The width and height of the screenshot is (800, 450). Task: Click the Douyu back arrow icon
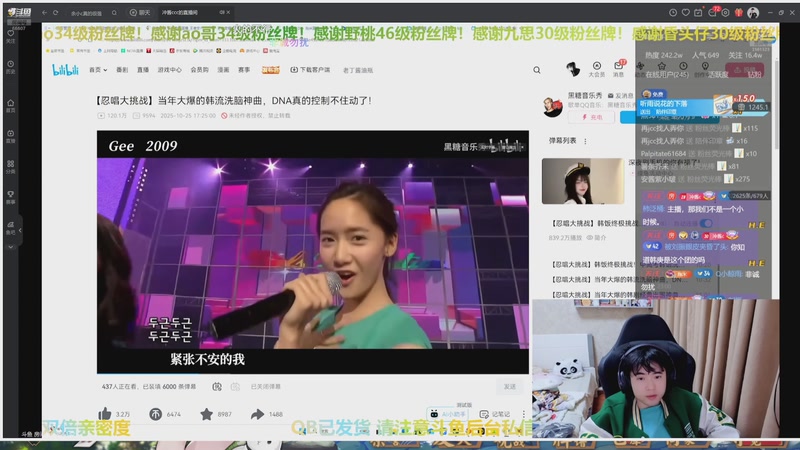click(x=44, y=12)
